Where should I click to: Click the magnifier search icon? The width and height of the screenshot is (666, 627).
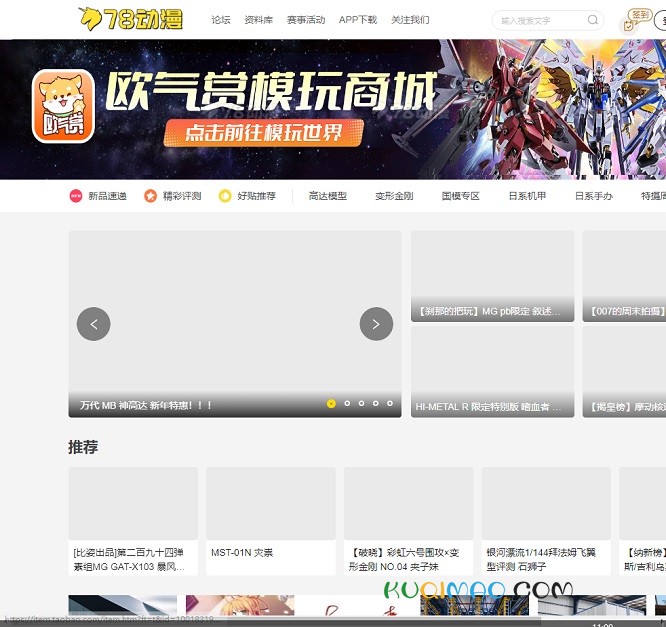pos(593,20)
